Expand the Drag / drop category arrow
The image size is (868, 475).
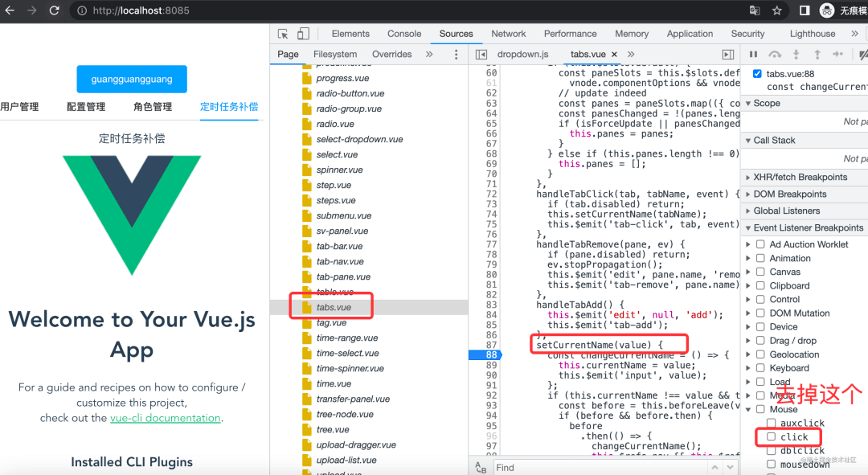point(748,341)
